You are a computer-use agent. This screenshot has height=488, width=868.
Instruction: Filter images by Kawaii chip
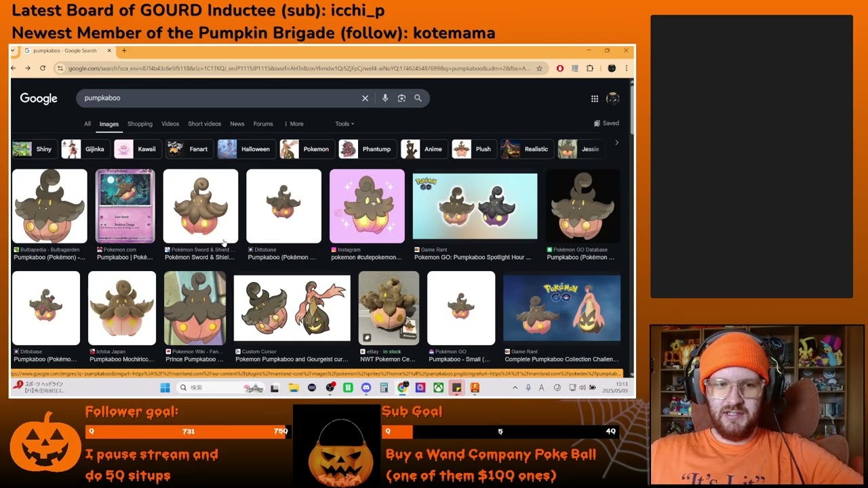coord(137,149)
